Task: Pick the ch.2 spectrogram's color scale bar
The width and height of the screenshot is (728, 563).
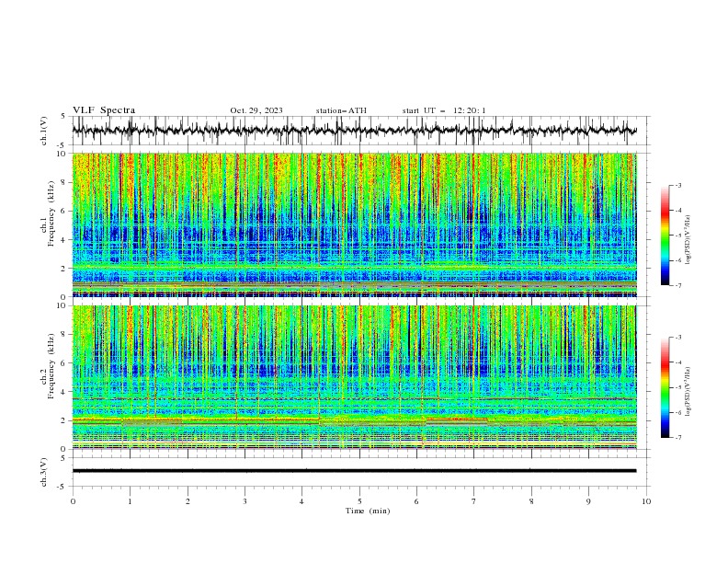Action: [665, 387]
